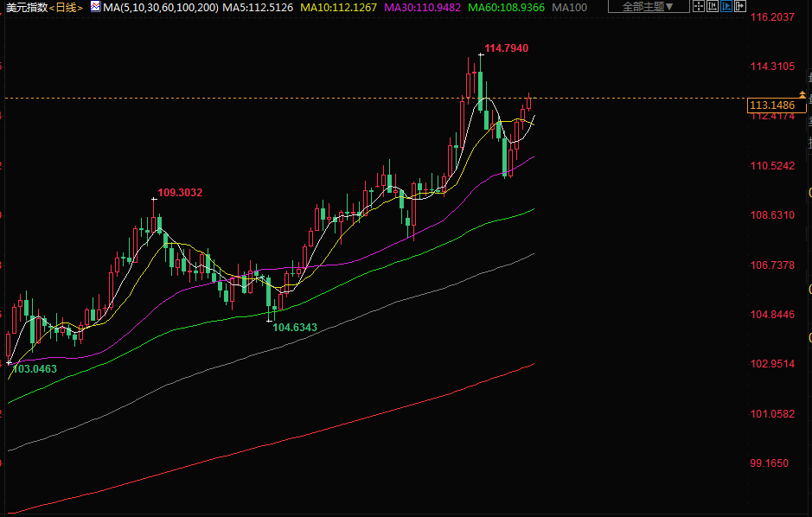Image resolution: width=812 pixels, height=517 pixels.
Task: Toggle the blue highlighted play-arrow icon
Action: [726, 7]
